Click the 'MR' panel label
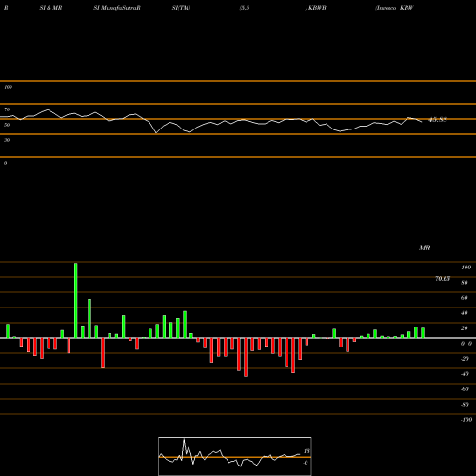Viewport: 476px width, 476px height. (425, 248)
